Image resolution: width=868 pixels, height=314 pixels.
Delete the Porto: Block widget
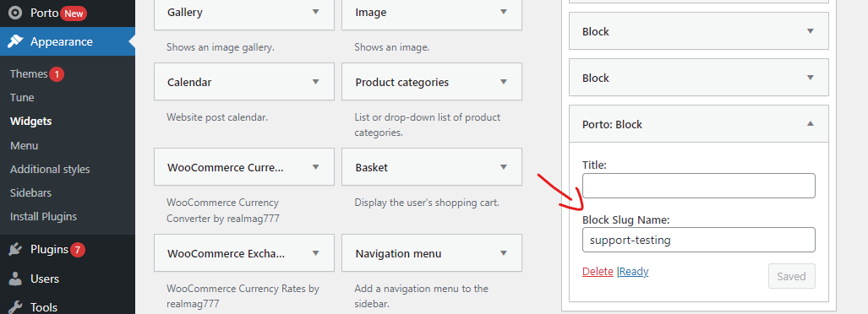tap(598, 272)
